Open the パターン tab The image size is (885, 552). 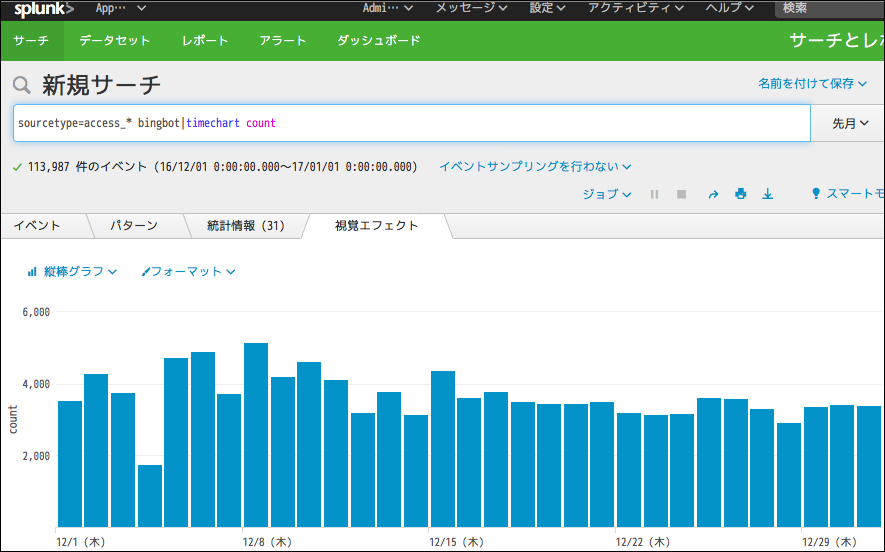coord(133,226)
